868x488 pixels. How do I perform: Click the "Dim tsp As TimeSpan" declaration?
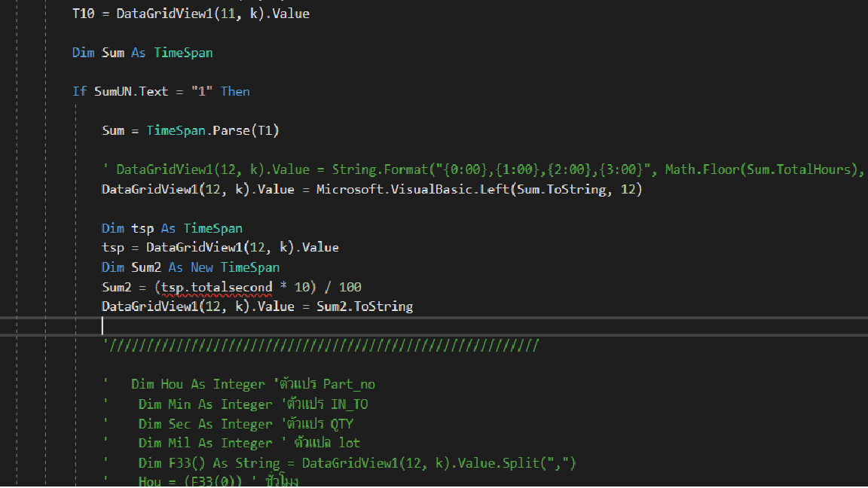click(172, 228)
